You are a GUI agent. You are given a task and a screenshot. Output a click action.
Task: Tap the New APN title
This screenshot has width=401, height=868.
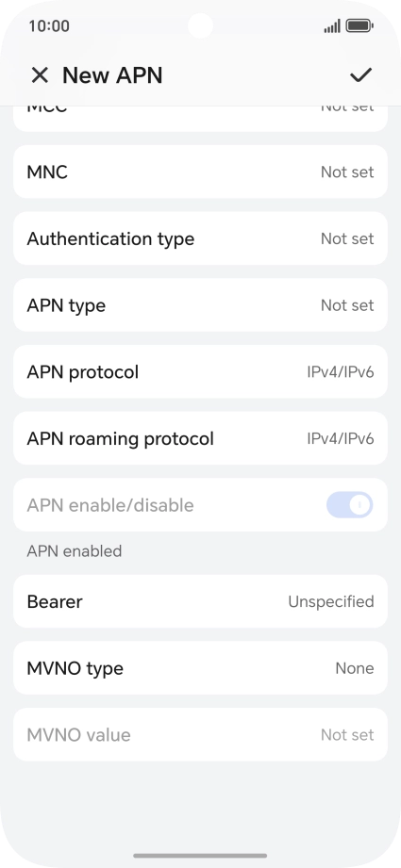click(x=112, y=75)
